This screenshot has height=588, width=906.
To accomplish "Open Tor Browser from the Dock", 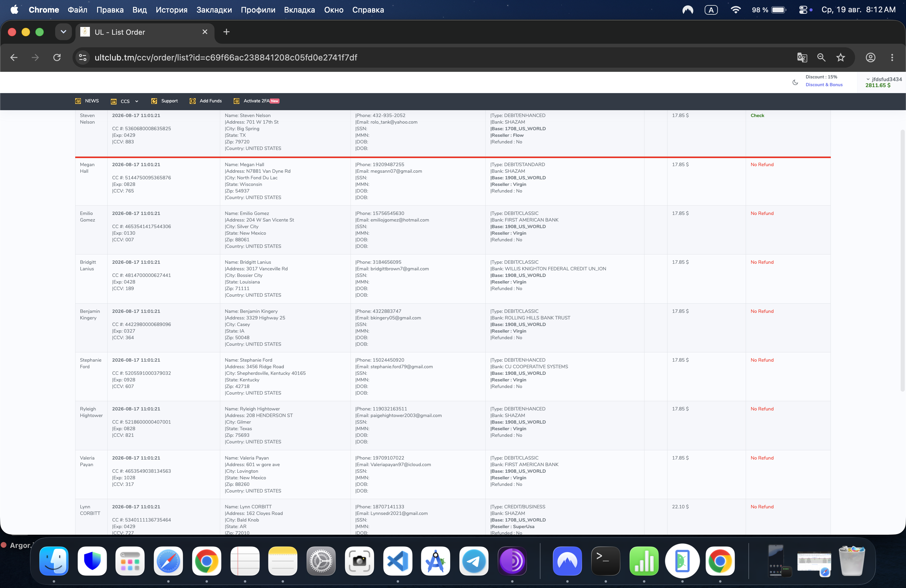I will click(512, 561).
